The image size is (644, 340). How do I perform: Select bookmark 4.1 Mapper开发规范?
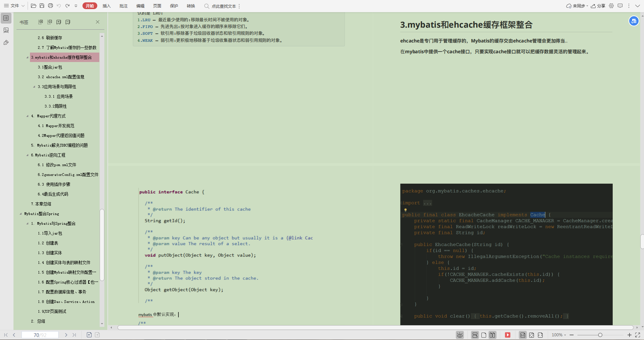click(x=56, y=126)
